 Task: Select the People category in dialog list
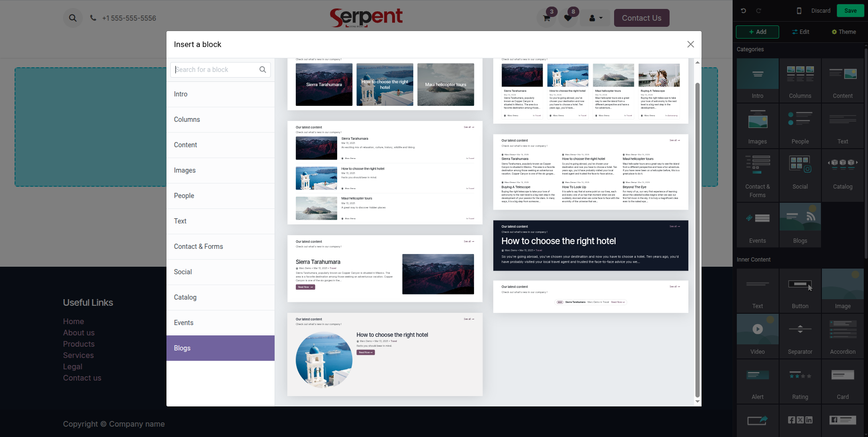[x=221, y=196]
